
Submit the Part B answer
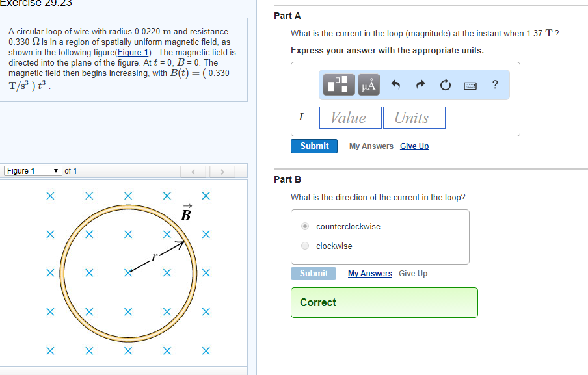pos(314,273)
